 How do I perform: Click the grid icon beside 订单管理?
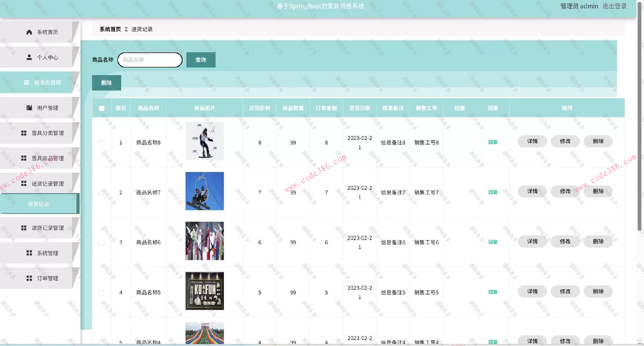click(x=29, y=278)
